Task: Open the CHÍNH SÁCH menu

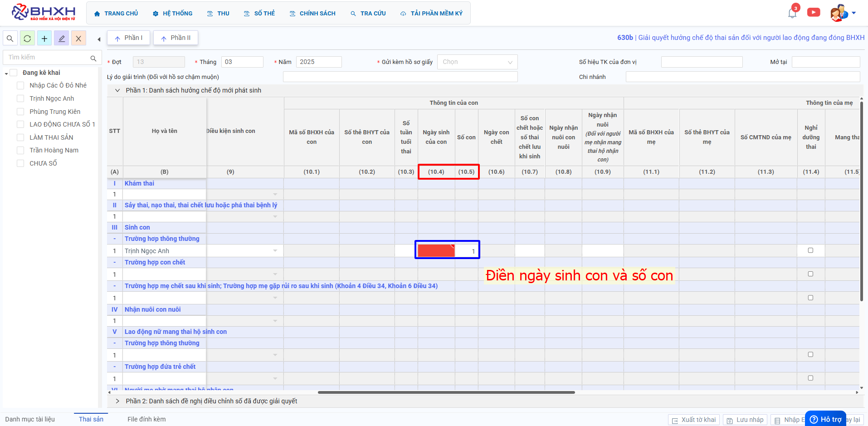Action: tap(312, 14)
